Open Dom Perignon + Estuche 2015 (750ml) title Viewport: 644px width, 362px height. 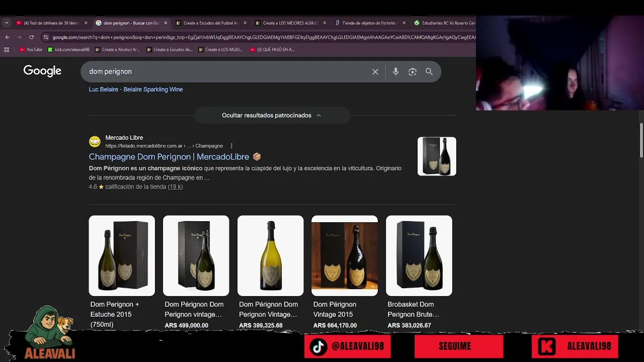(x=115, y=314)
